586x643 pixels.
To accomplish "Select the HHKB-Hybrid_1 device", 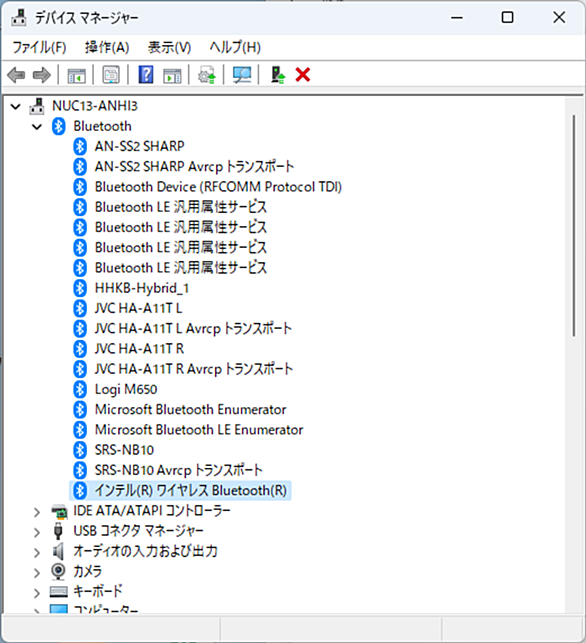I will [142, 288].
